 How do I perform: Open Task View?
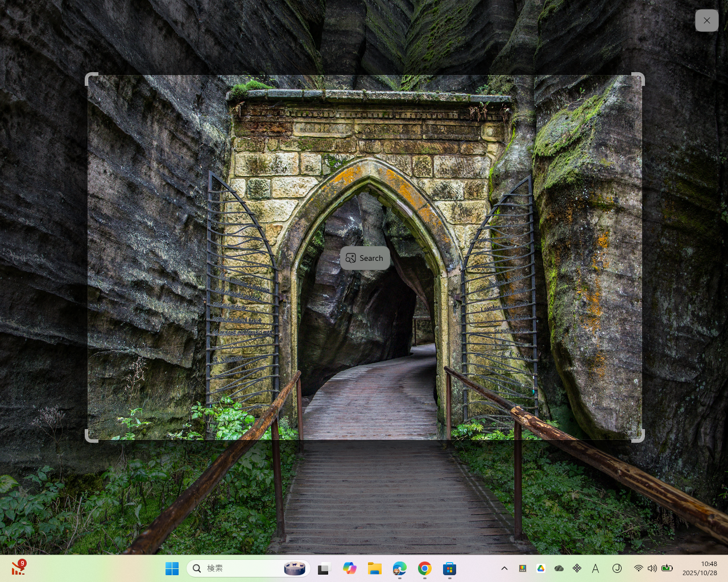click(324, 568)
